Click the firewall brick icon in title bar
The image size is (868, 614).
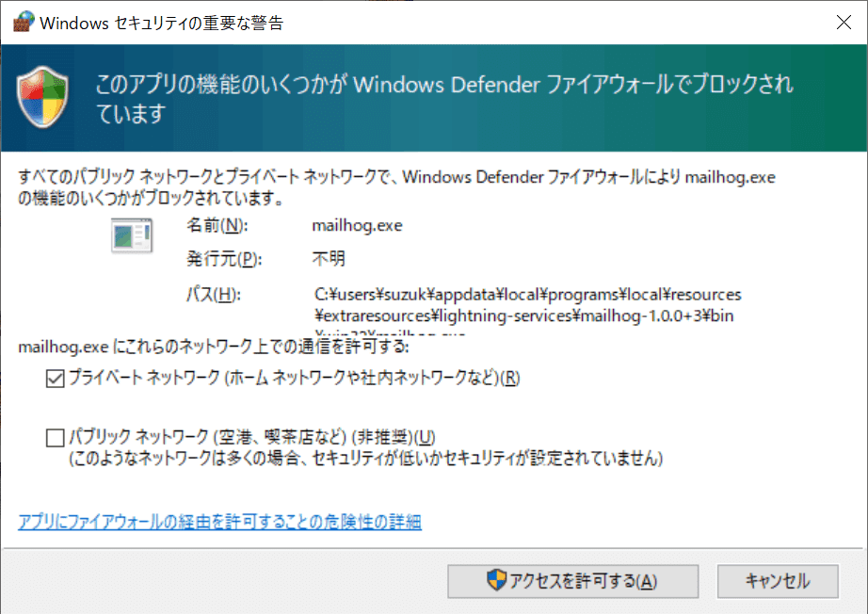24,22
